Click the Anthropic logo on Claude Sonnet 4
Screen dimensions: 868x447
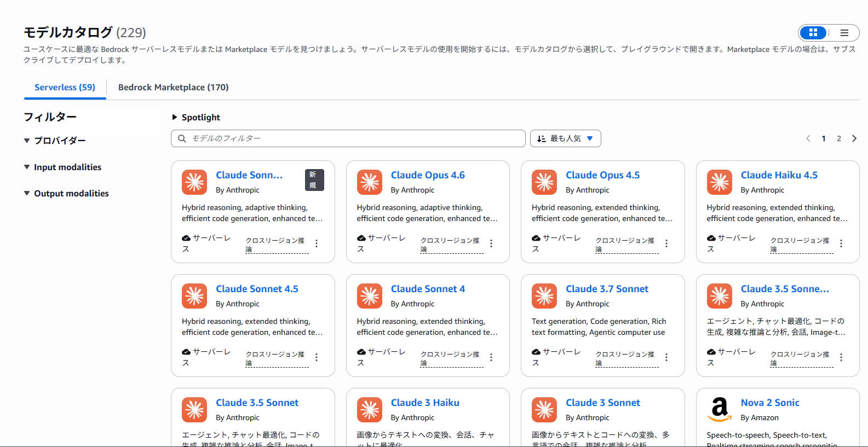coord(370,296)
